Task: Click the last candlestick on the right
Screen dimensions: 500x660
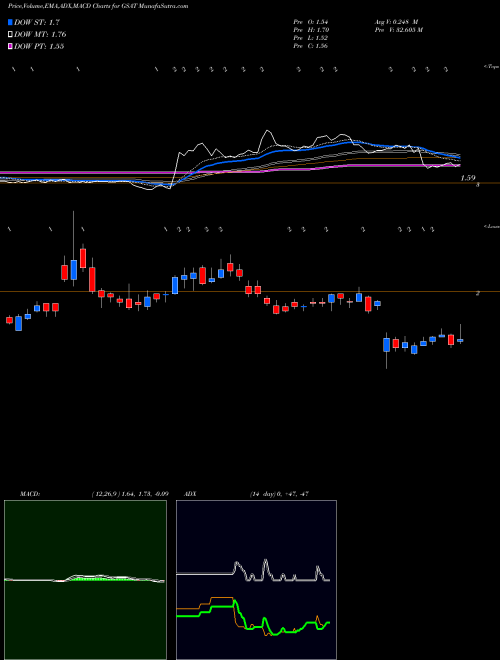Action: point(460,340)
